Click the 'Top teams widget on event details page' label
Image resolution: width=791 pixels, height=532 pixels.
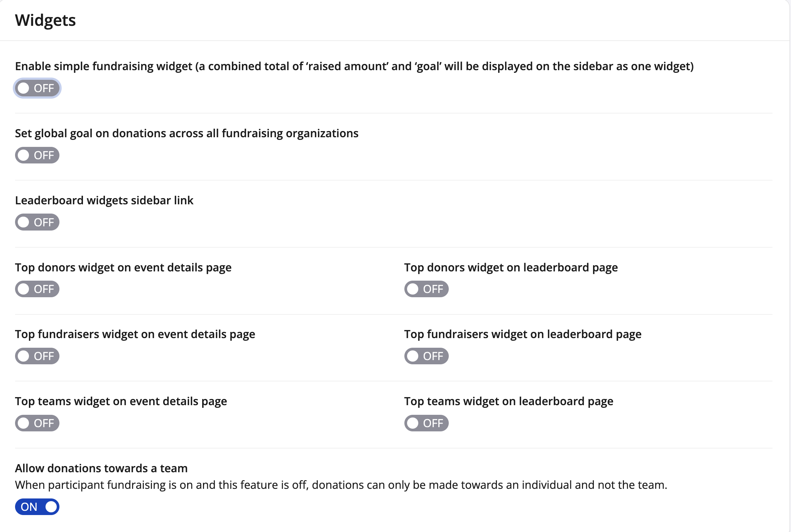point(121,401)
